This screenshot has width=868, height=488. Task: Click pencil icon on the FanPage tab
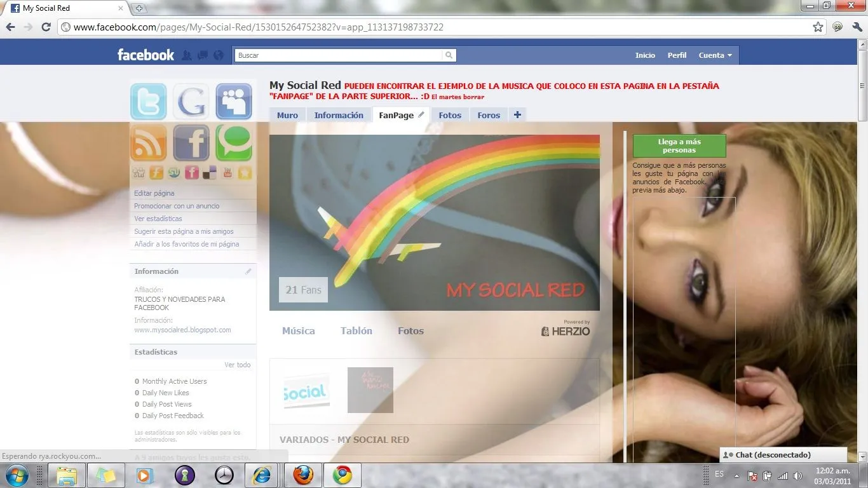point(421,115)
